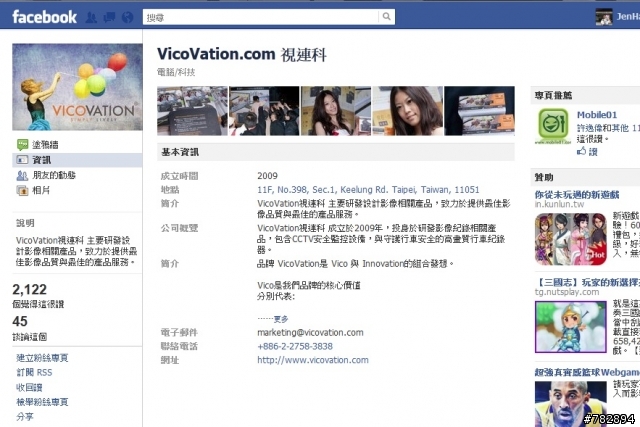Open the VicoVation balloon page profile image
This screenshot has width=640, height=427.
coord(77,87)
